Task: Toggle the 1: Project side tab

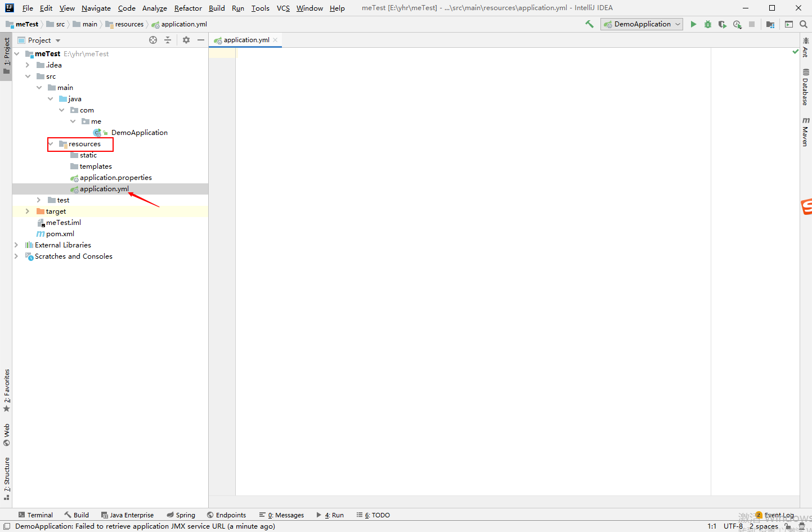Action: point(6,56)
